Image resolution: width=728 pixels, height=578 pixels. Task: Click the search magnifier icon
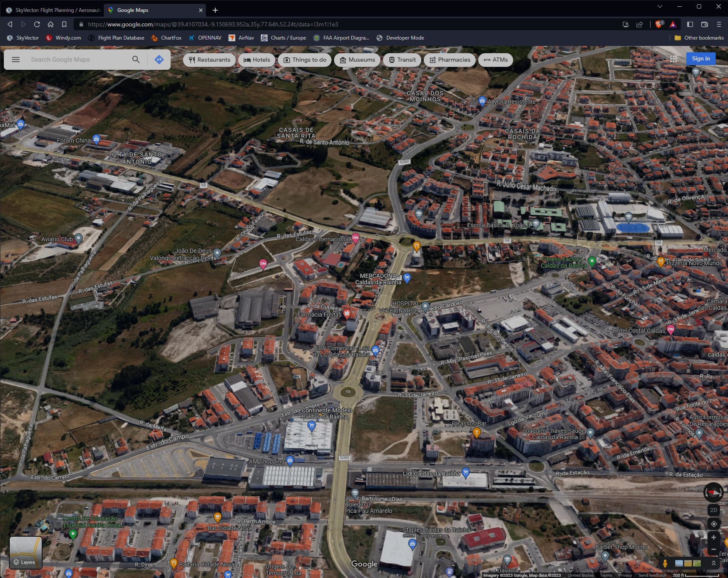(136, 60)
